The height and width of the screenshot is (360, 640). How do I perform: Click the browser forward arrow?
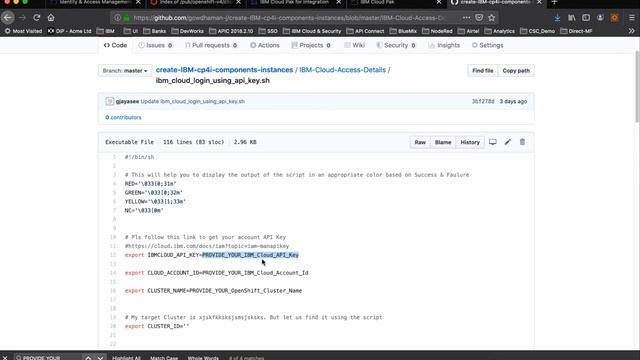point(22,18)
